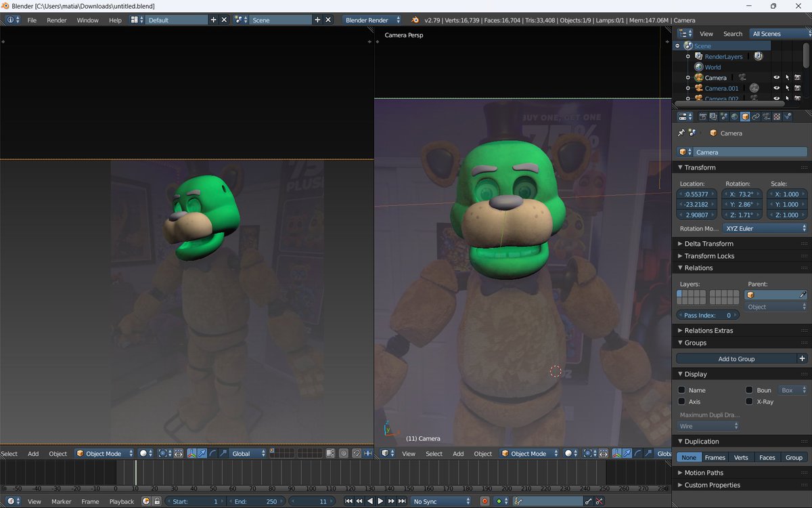Toggle the red auto-keying record button
Viewport: 812px width, 508px height.
[484, 501]
